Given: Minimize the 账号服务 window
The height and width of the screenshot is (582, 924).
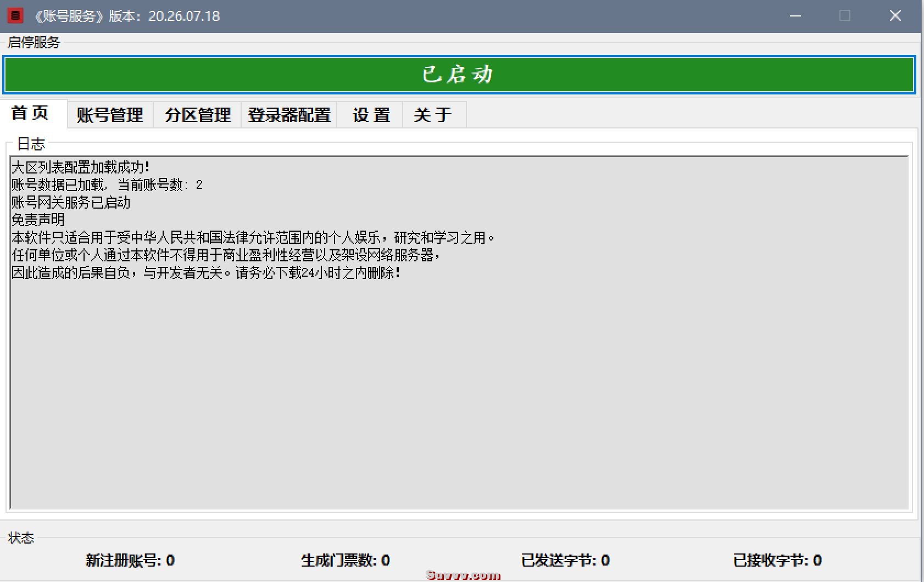Looking at the screenshot, I should 795,16.
